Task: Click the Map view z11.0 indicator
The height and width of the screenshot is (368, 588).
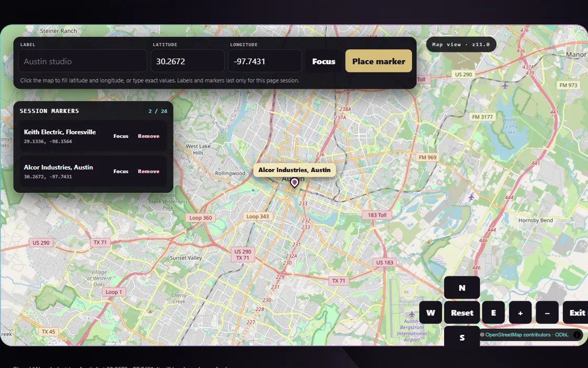Action: click(461, 44)
